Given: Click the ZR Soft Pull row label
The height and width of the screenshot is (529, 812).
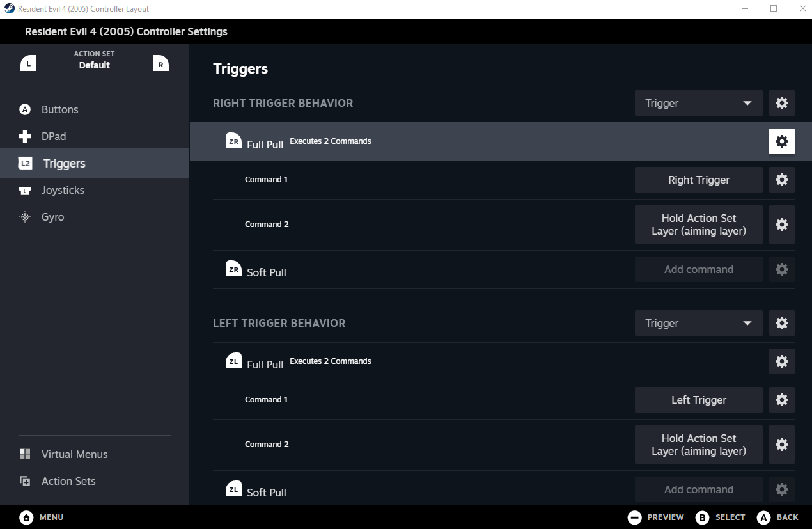Looking at the screenshot, I should coord(266,272).
